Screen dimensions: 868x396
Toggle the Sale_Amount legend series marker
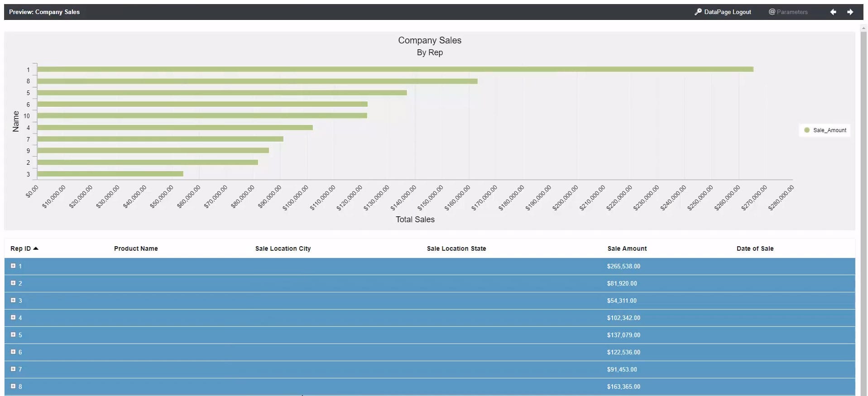(806, 130)
